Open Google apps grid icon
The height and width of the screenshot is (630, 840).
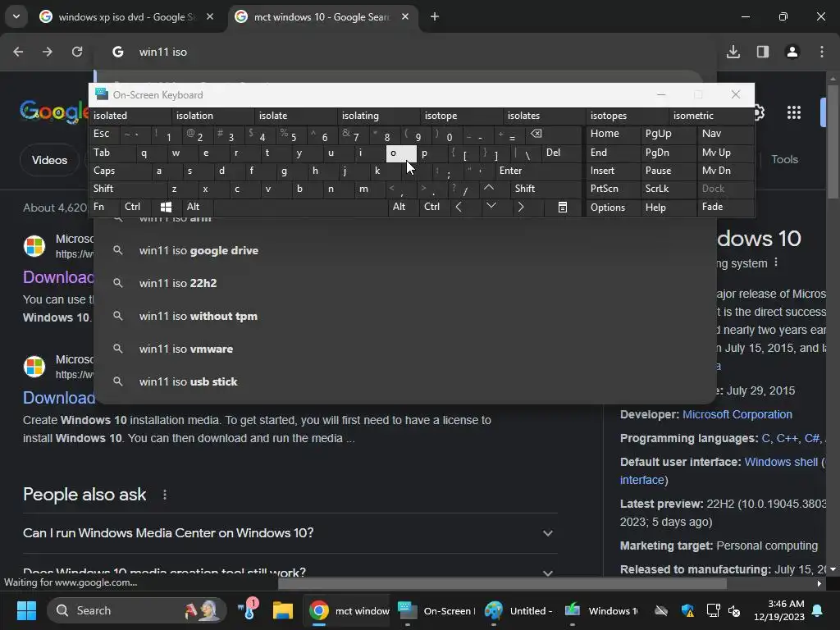coord(794,112)
